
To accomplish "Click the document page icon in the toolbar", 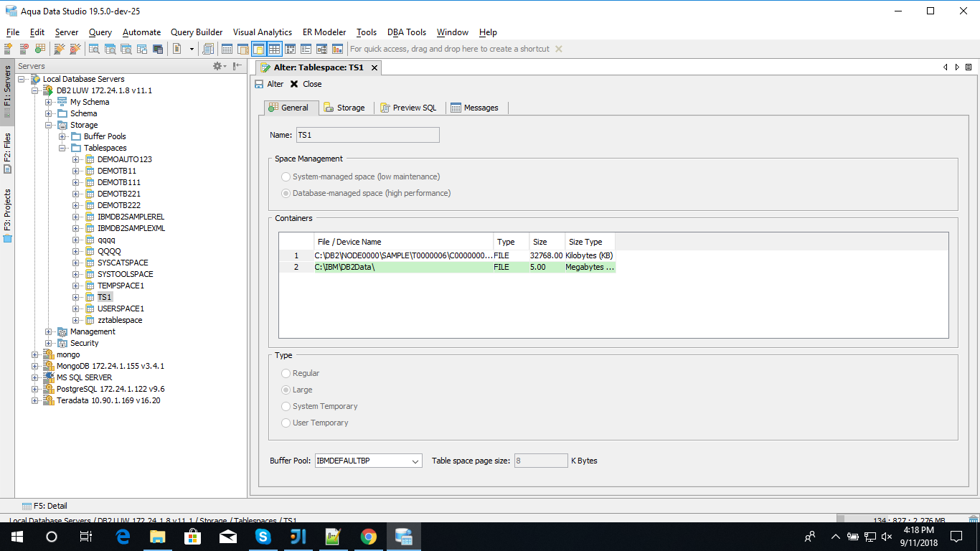I will pyautogui.click(x=176, y=49).
